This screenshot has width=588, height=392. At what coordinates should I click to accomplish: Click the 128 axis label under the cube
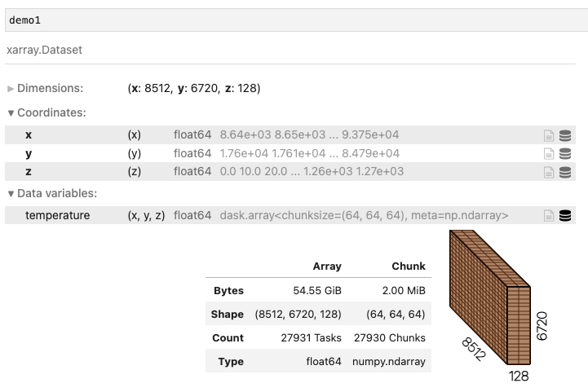pyautogui.click(x=519, y=376)
